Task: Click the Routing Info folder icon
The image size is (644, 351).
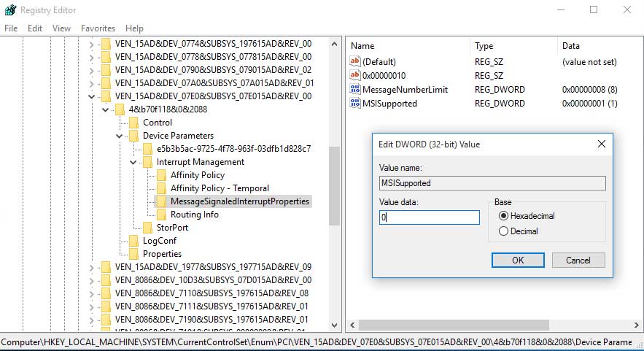Action: tap(162, 215)
